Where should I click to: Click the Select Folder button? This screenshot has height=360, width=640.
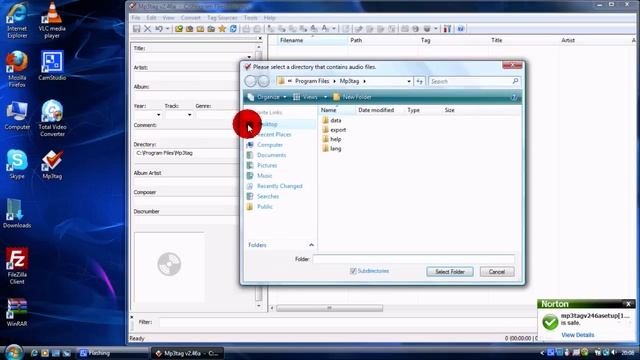[x=450, y=272]
